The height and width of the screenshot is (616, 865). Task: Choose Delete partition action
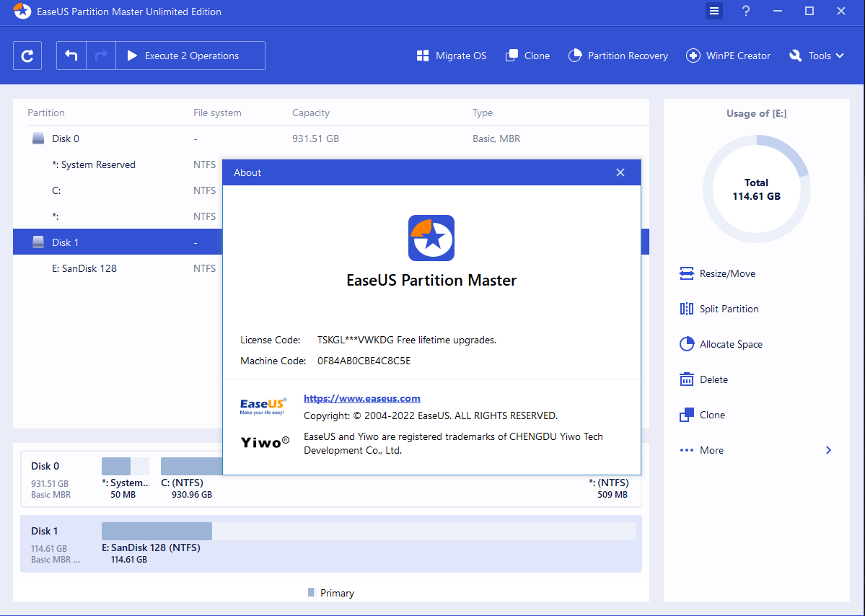click(703, 379)
